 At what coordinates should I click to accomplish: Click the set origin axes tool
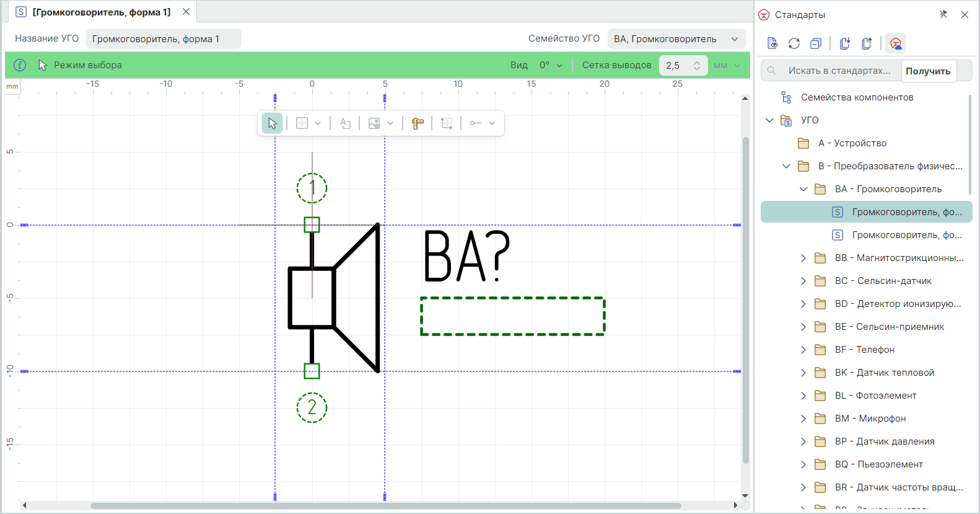click(447, 123)
